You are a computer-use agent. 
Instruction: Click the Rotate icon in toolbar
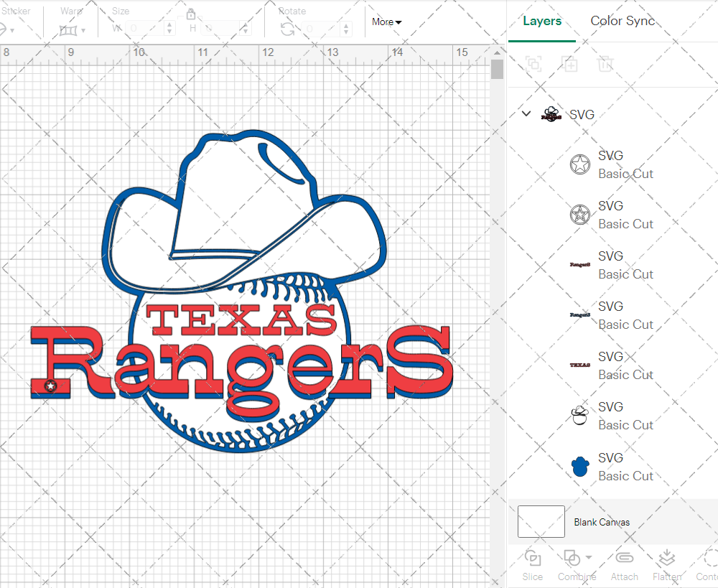pyautogui.click(x=287, y=29)
